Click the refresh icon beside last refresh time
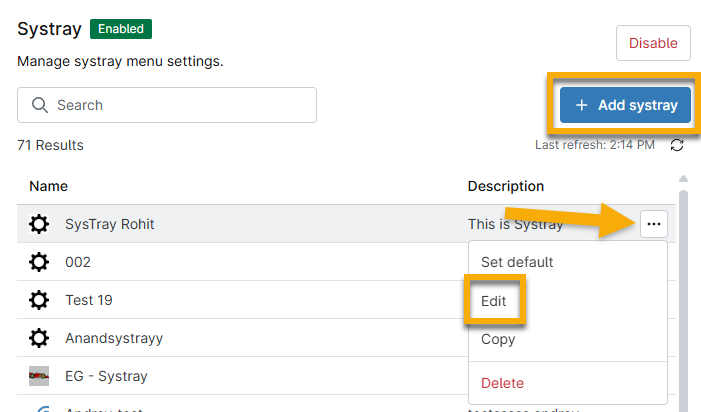701x412 pixels. (677, 146)
